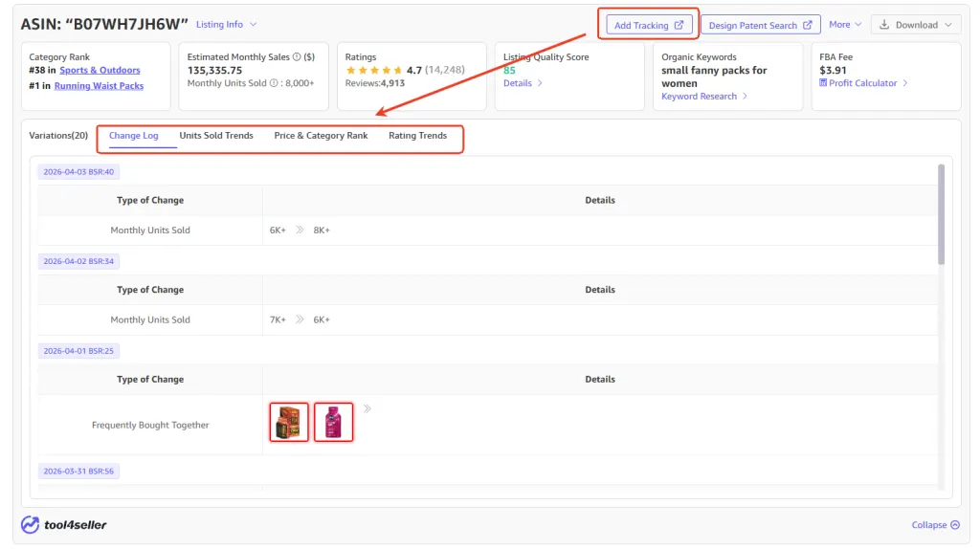Viewport: 980px width, 549px height.
Task: Collapse the tool4seller panel
Action: [x=936, y=525]
